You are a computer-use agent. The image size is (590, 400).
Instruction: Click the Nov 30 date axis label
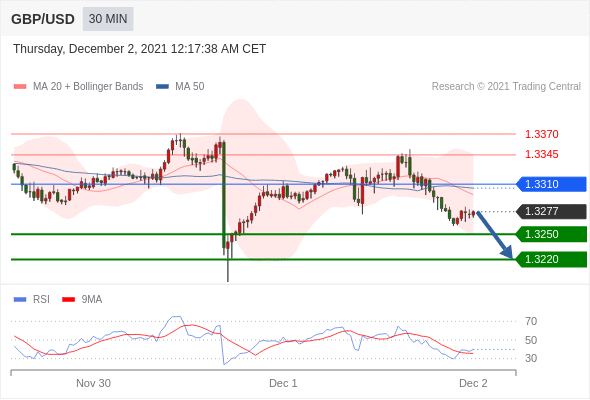tap(93, 383)
